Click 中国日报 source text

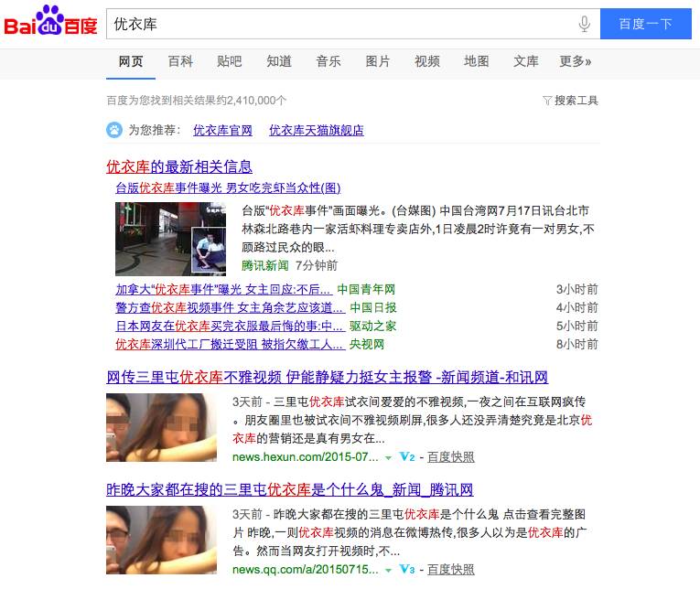tap(372, 307)
